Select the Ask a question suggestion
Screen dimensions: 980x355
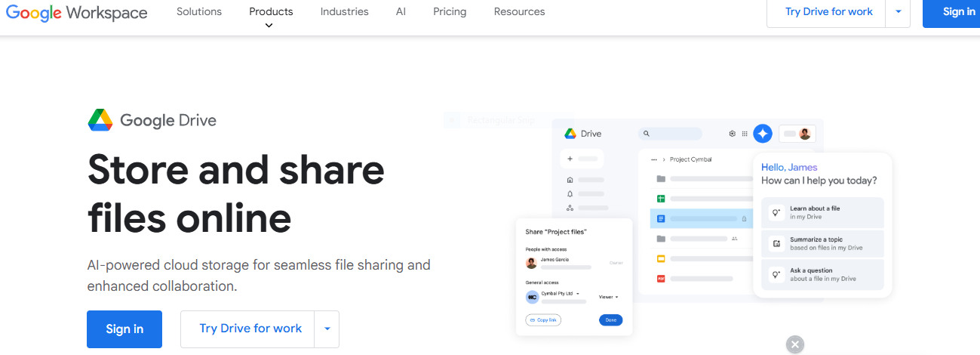pos(822,274)
